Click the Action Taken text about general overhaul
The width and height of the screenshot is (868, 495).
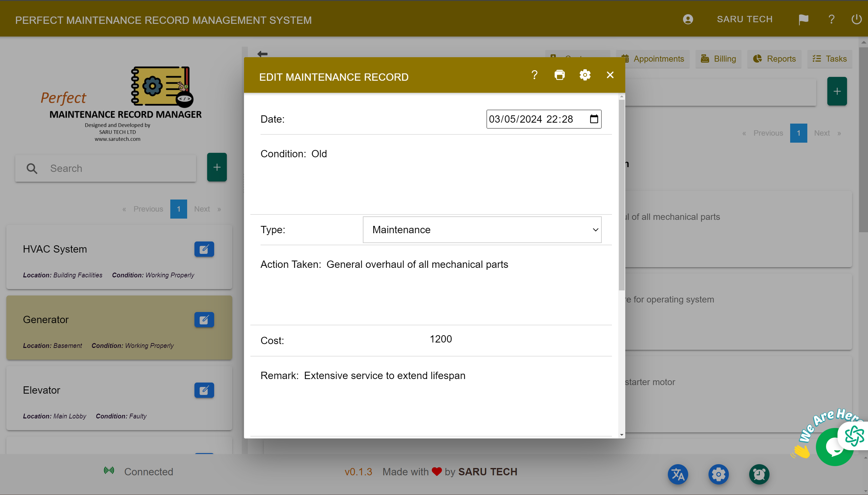[417, 265]
